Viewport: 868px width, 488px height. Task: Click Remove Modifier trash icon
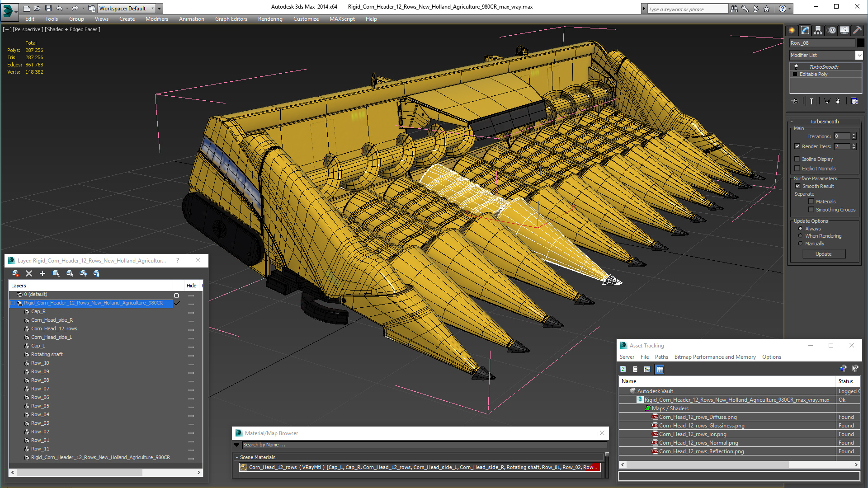coord(838,101)
